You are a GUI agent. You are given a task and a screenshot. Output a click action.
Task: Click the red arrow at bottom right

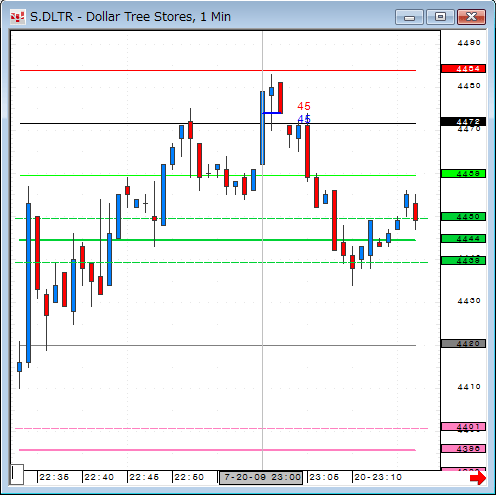click(x=477, y=478)
